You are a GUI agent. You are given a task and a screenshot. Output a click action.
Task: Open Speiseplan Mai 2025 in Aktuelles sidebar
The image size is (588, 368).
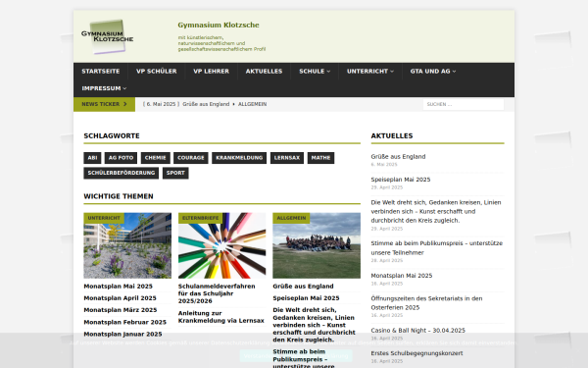point(401,180)
